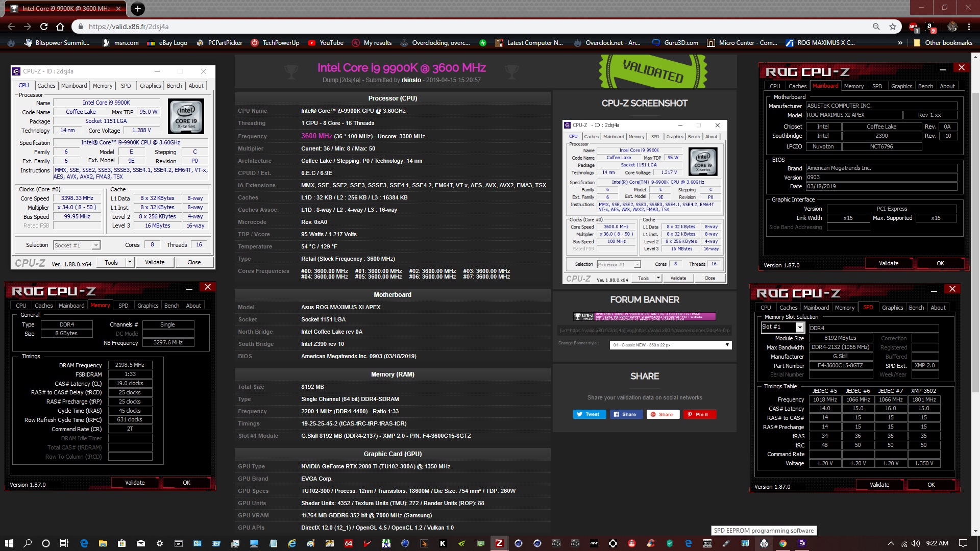
Task: Open Task View on the taskbar
Action: [64, 543]
